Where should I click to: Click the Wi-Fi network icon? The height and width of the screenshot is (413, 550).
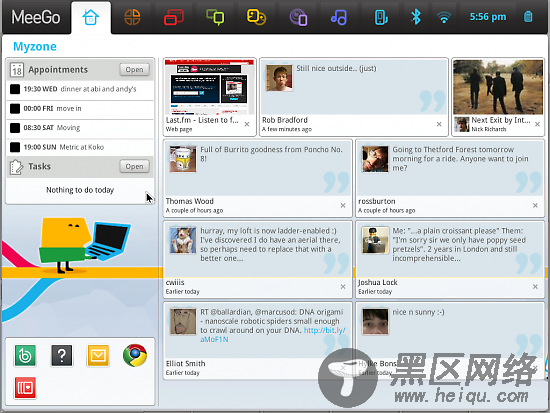coord(444,17)
